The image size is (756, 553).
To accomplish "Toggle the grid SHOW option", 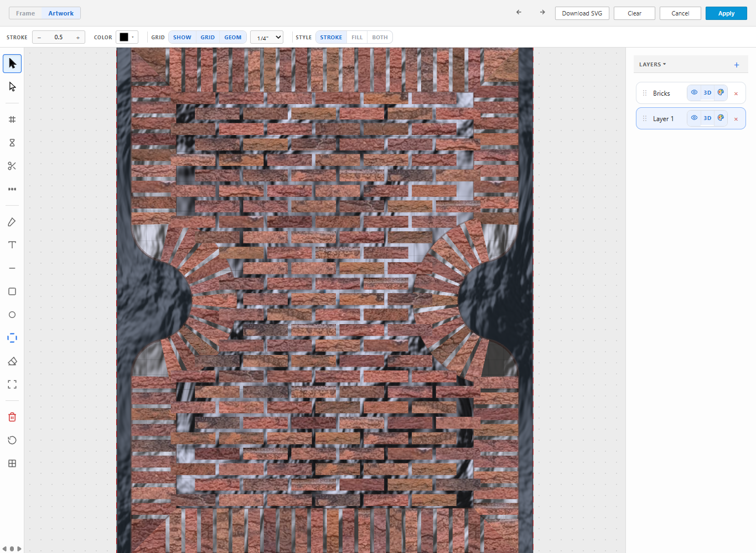I will (x=182, y=37).
